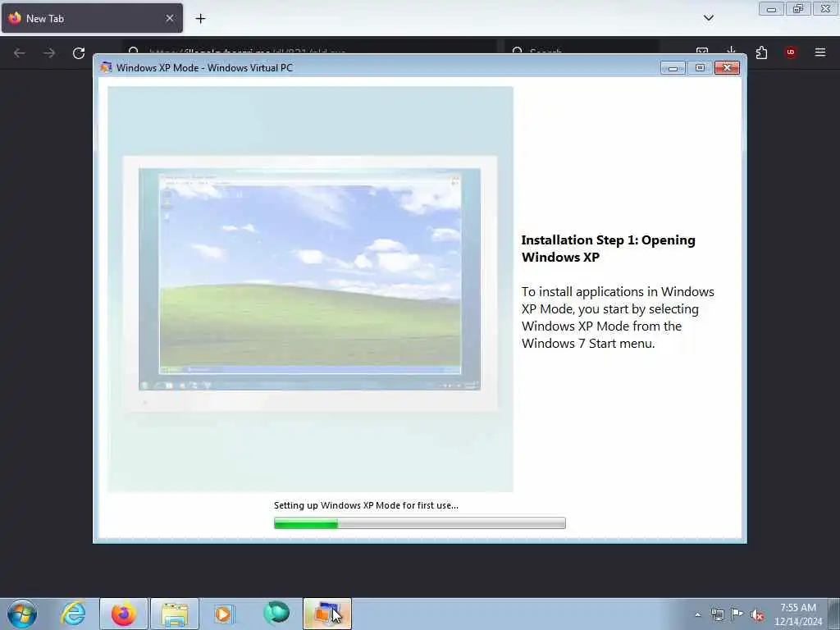Open Windows Media Player taskbar icon
Image resolution: width=840 pixels, height=630 pixels.
click(x=224, y=614)
